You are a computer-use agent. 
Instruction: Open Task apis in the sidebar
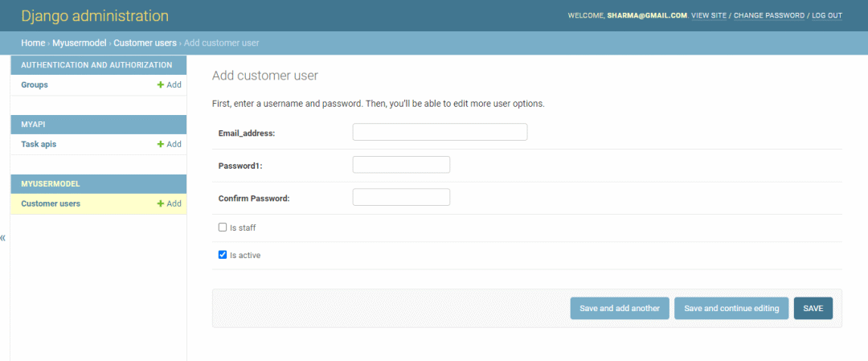coord(39,144)
